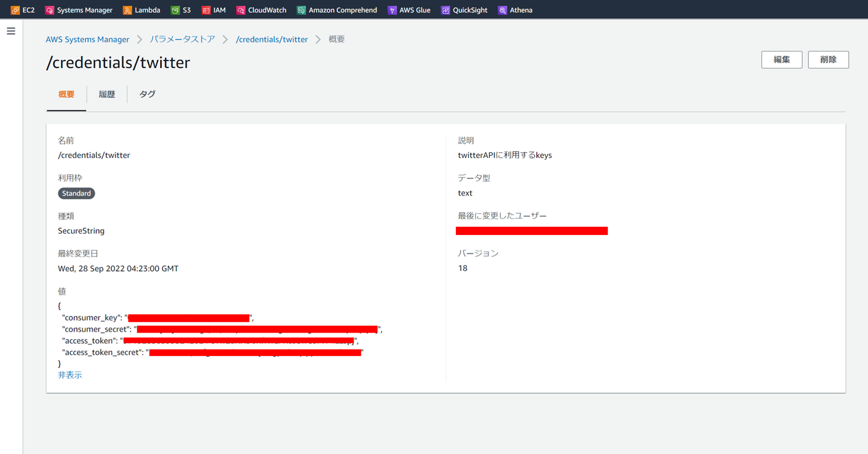Click the Standard tier badge
Viewport: 868px width, 454px height.
click(x=76, y=193)
